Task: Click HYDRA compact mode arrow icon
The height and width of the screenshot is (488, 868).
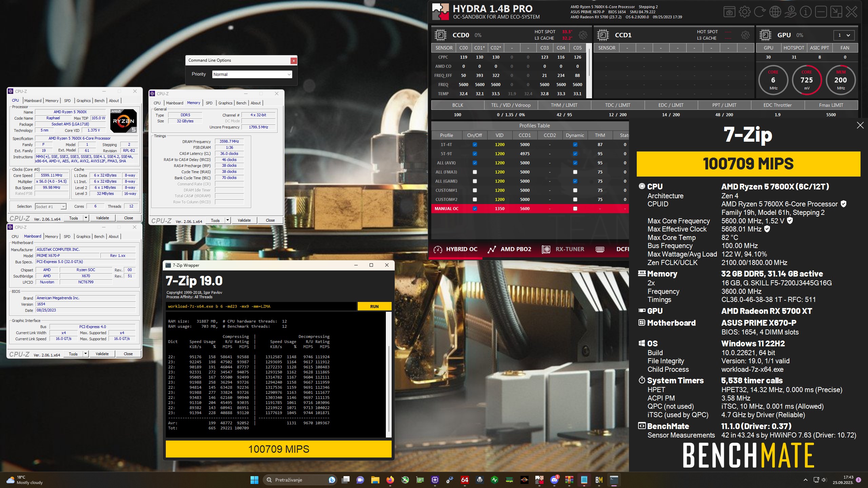Action: pyautogui.click(x=836, y=12)
